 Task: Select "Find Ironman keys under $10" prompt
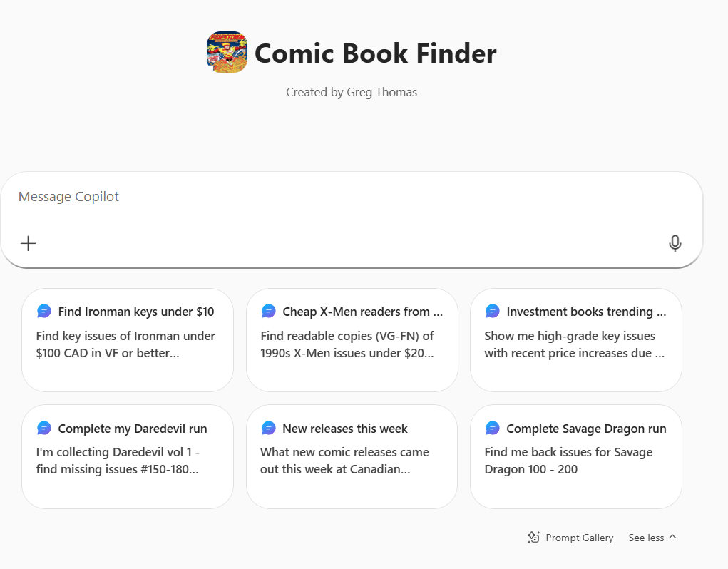point(128,341)
